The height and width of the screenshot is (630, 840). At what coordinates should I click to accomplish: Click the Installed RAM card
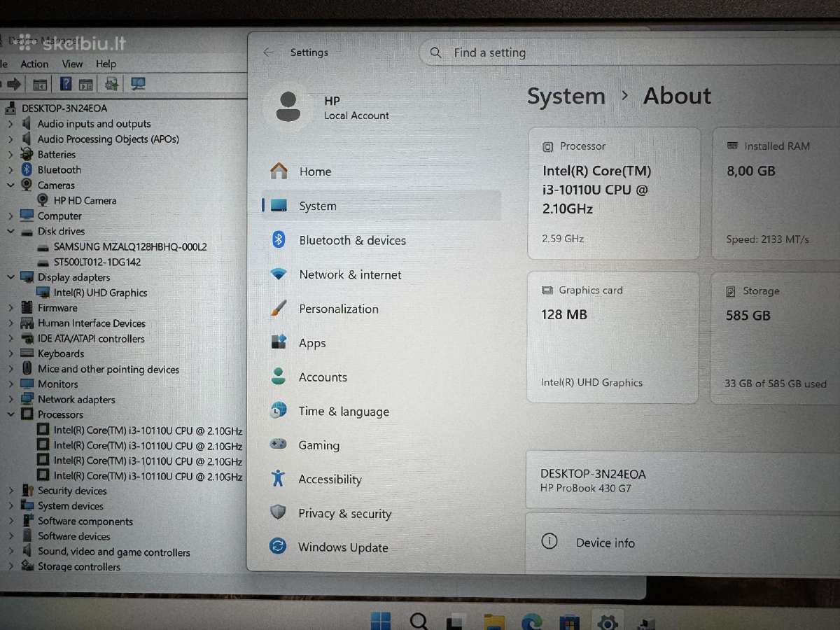pyautogui.click(x=776, y=193)
